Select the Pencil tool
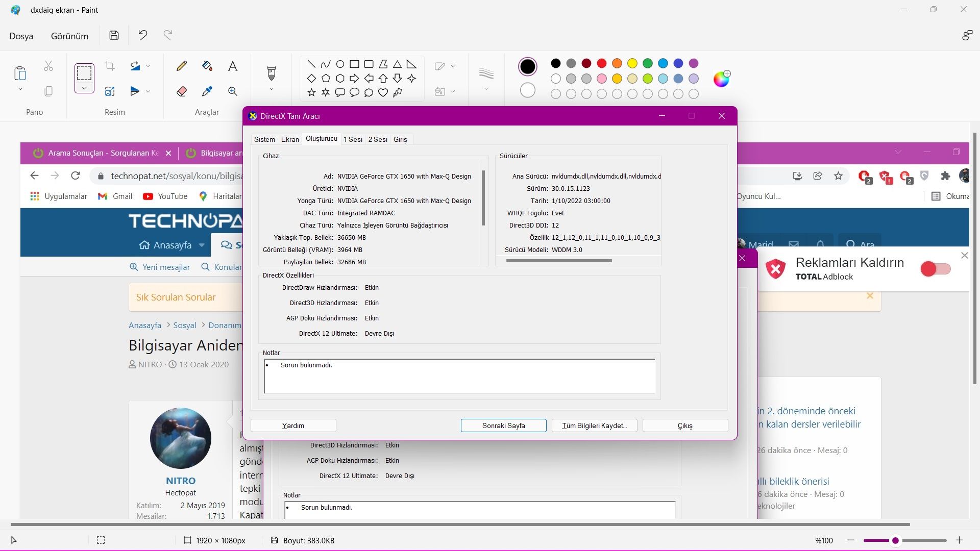This screenshot has height=551, width=980. pyautogui.click(x=181, y=66)
